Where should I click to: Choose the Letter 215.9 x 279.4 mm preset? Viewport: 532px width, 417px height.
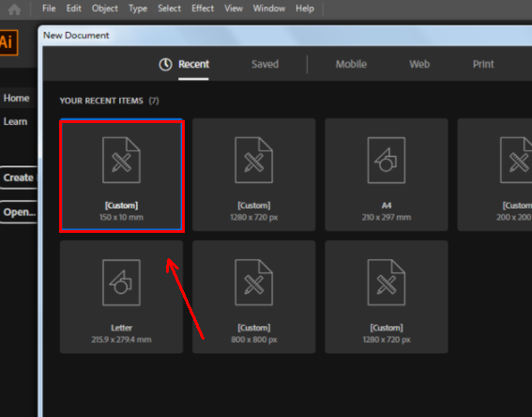[x=121, y=297]
